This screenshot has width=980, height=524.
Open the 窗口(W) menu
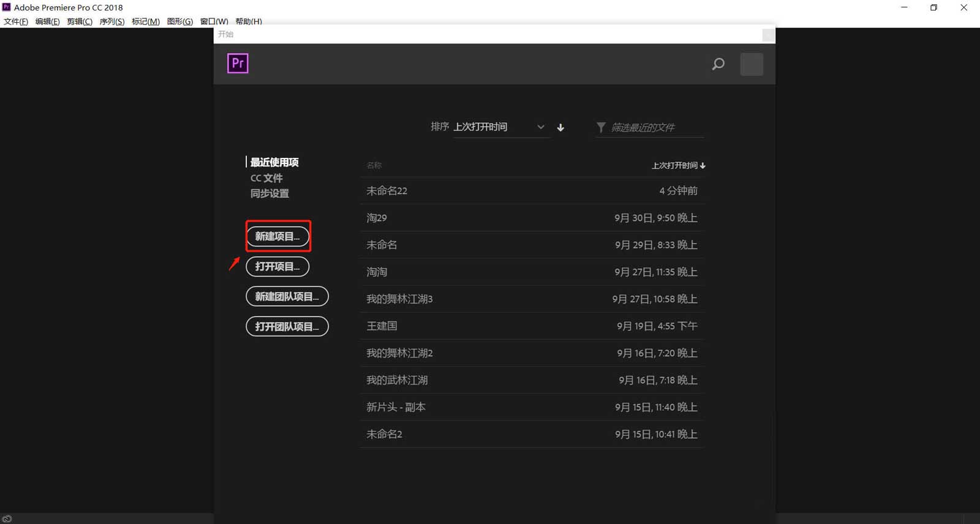[214, 21]
